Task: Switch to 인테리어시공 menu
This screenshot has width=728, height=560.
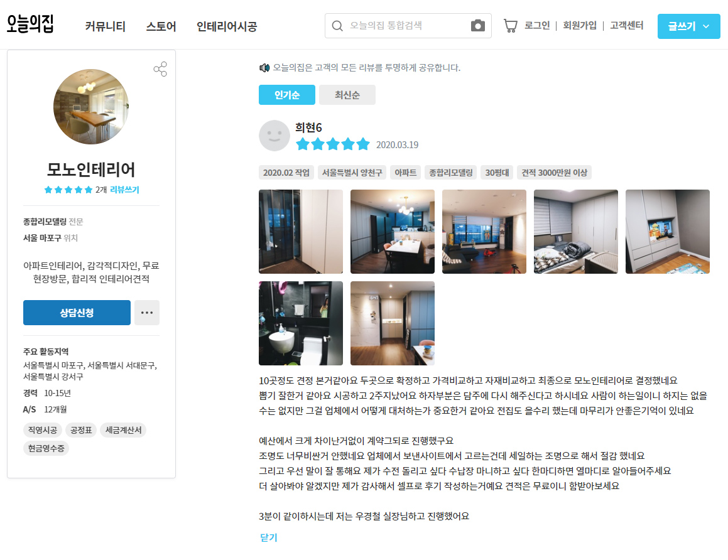Action: (227, 26)
